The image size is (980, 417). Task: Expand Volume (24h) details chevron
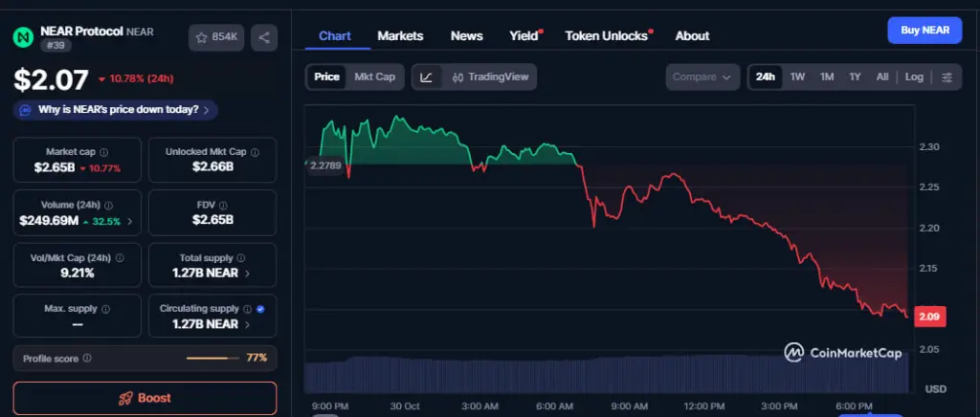coord(129,221)
